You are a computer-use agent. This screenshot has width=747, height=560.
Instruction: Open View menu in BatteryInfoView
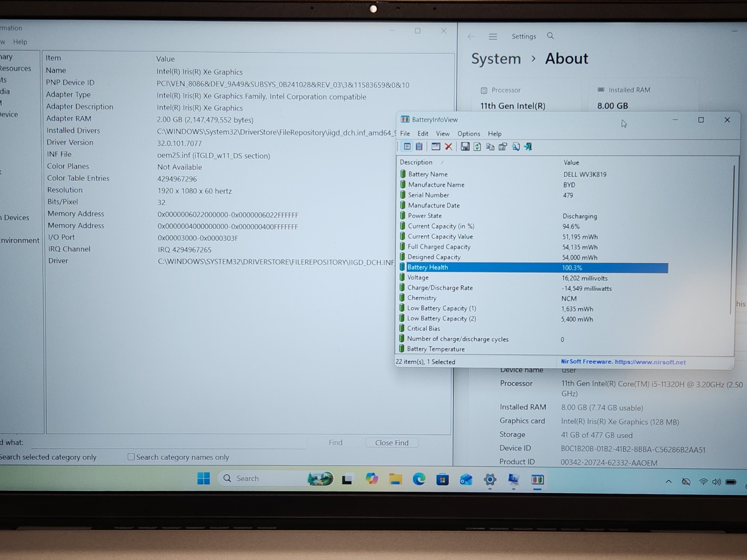click(x=443, y=133)
